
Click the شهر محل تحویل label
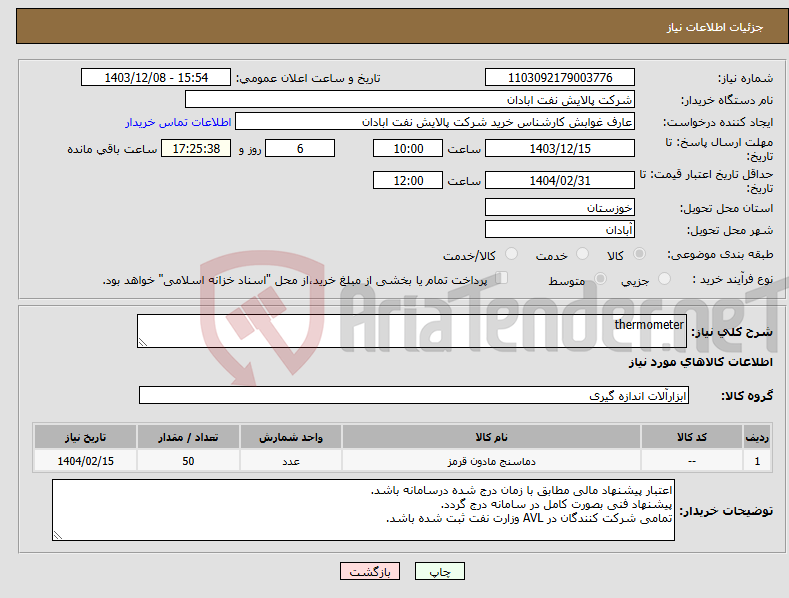click(x=730, y=231)
